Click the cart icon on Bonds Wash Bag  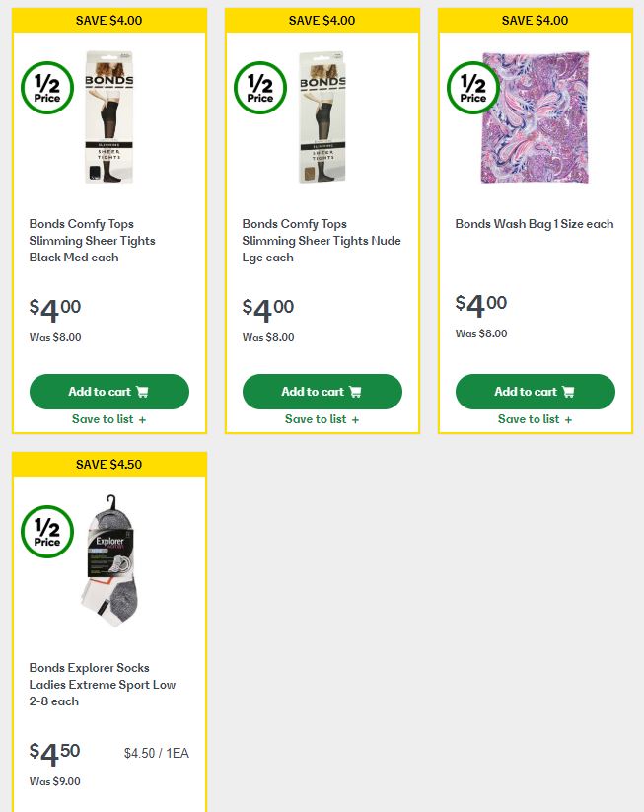tap(568, 392)
